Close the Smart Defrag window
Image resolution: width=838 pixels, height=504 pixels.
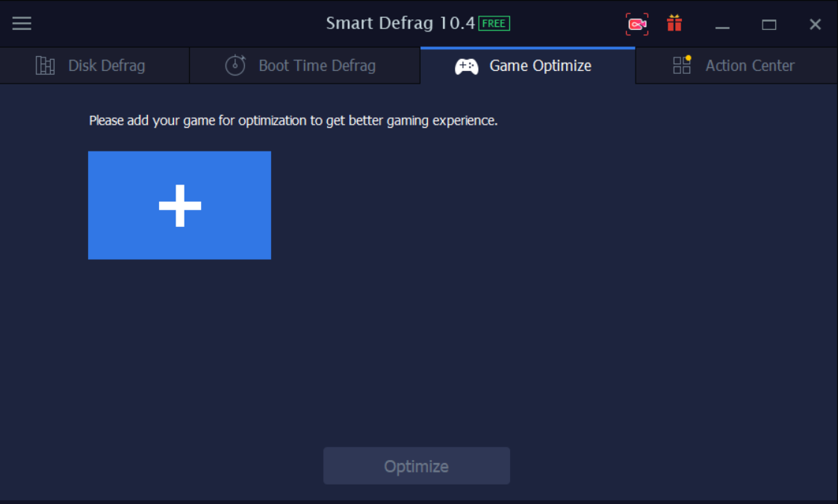point(815,24)
